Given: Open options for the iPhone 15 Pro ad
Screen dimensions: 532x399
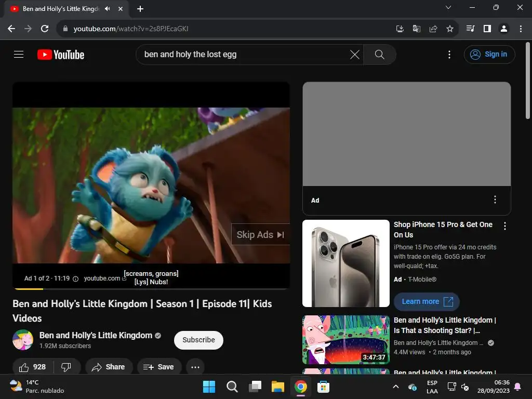Looking at the screenshot, I should click(x=505, y=226).
